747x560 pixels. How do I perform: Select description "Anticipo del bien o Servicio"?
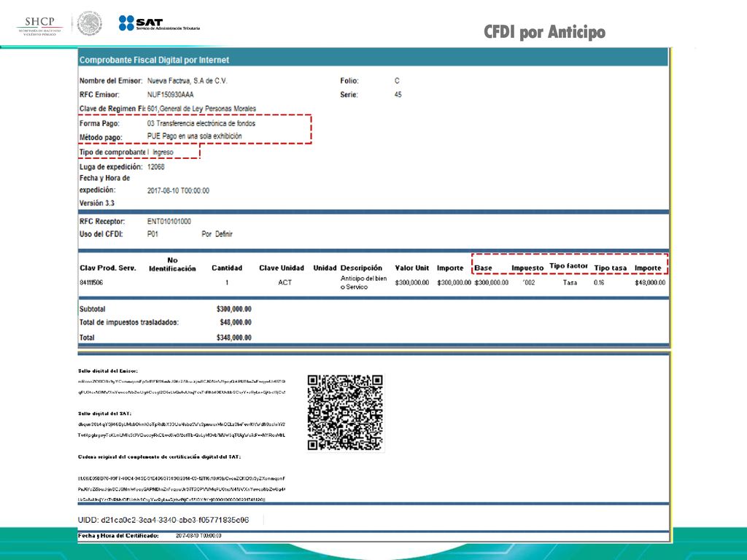pos(363,282)
